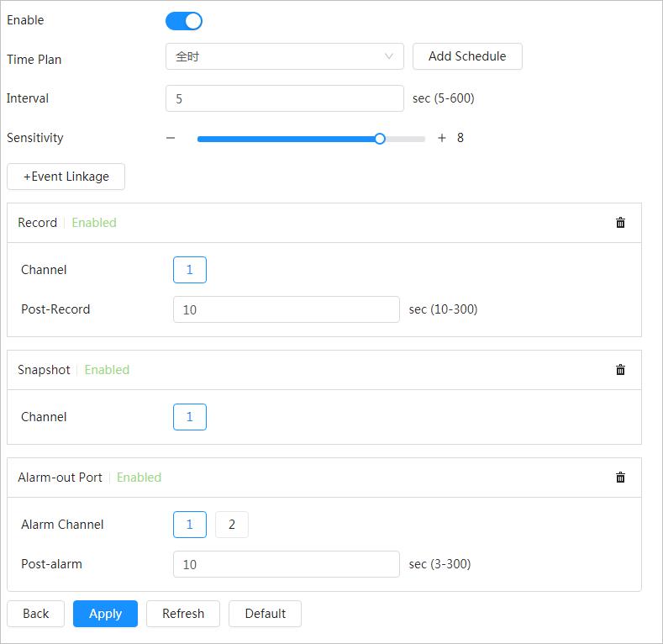The height and width of the screenshot is (644, 663).
Task: Toggle Record channel 1
Action: pyautogui.click(x=190, y=270)
